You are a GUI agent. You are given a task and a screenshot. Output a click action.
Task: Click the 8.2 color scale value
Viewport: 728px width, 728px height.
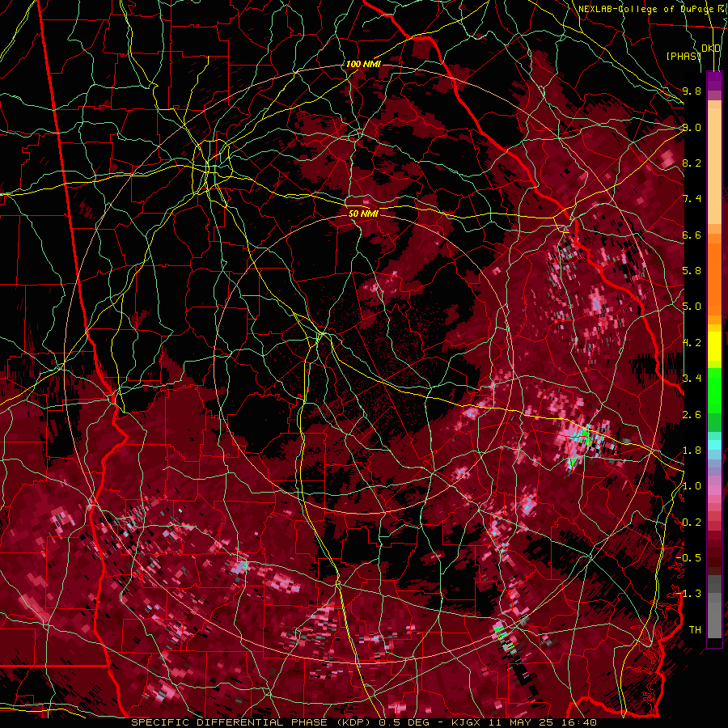point(692,163)
